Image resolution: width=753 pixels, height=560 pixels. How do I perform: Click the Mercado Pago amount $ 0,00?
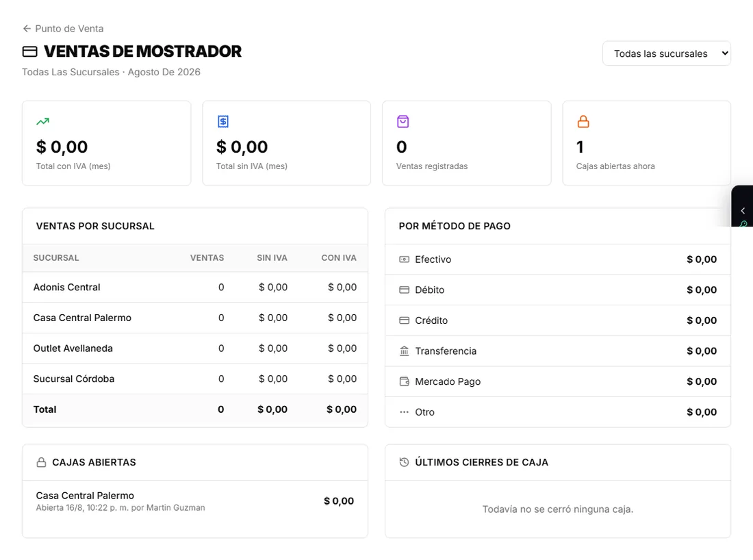click(x=702, y=381)
